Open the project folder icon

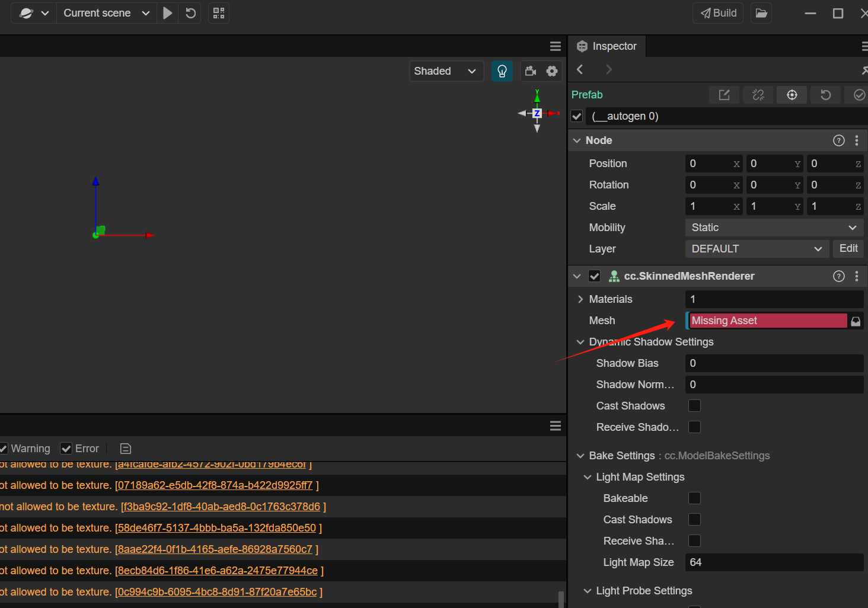click(761, 13)
